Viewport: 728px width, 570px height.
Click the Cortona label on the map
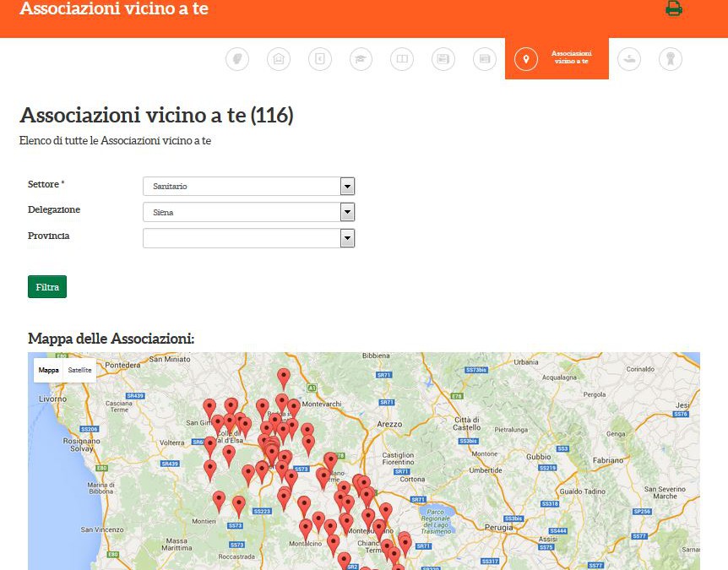point(412,479)
